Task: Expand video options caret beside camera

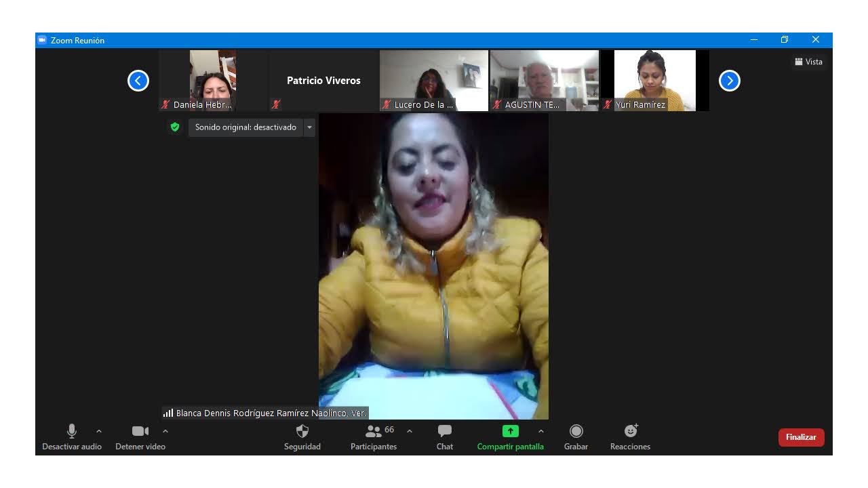Action: [165, 431]
